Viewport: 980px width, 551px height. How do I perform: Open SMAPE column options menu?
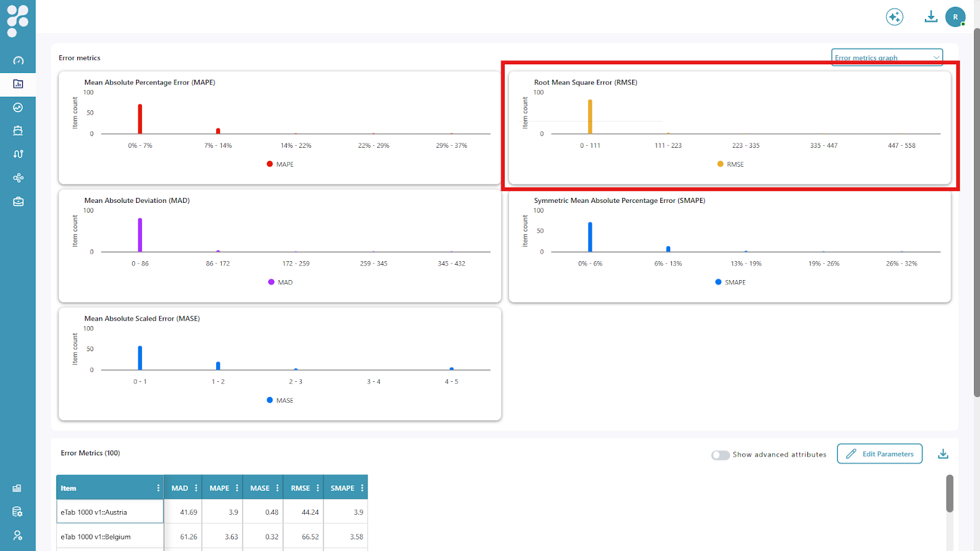[x=362, y=488]
